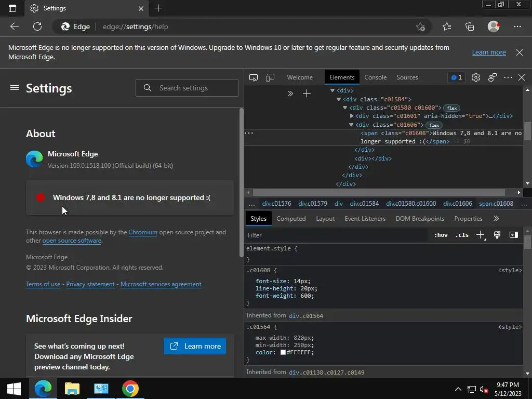Refresh the current page

[37, 26]
